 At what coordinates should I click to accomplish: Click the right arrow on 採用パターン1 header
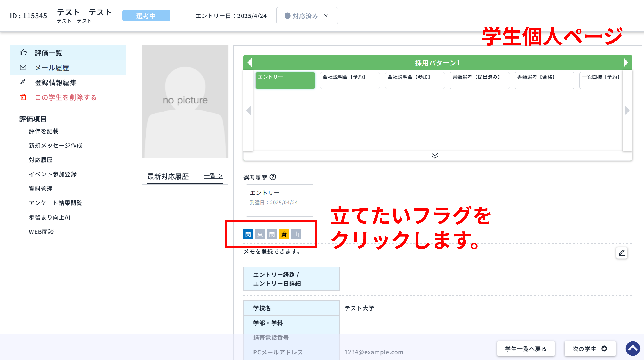coord(626,62)
